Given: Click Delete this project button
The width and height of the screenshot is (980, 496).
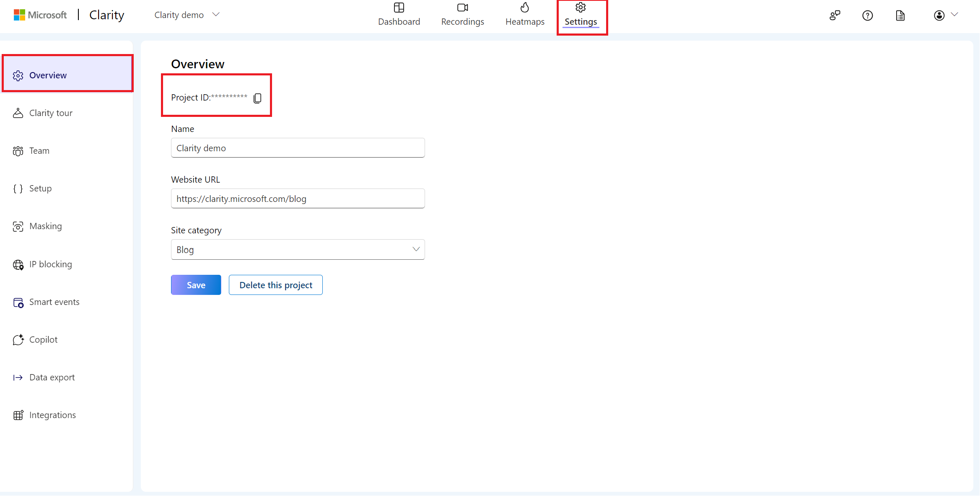Looking at the screenshot, I should [x=275, y=285].
